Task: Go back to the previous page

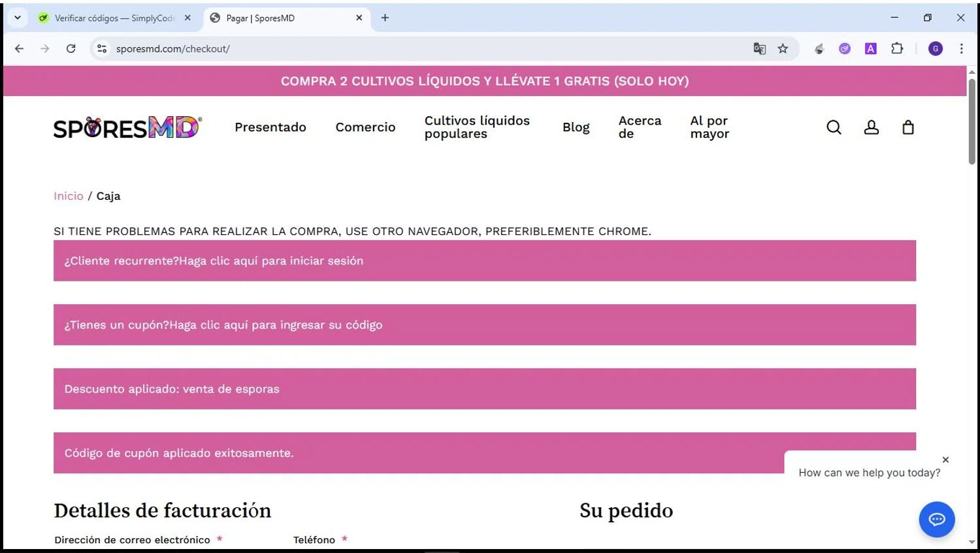Action: tap(19, 48)
